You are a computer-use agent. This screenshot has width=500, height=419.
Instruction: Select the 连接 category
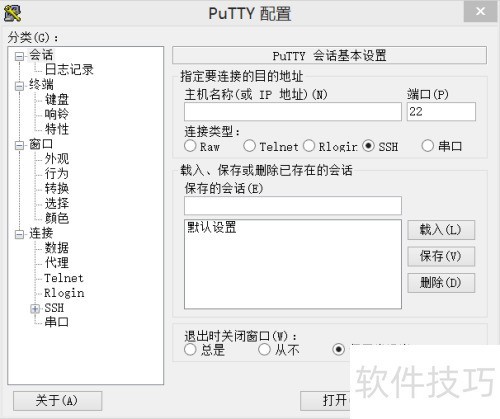click(x=41, y=233)
